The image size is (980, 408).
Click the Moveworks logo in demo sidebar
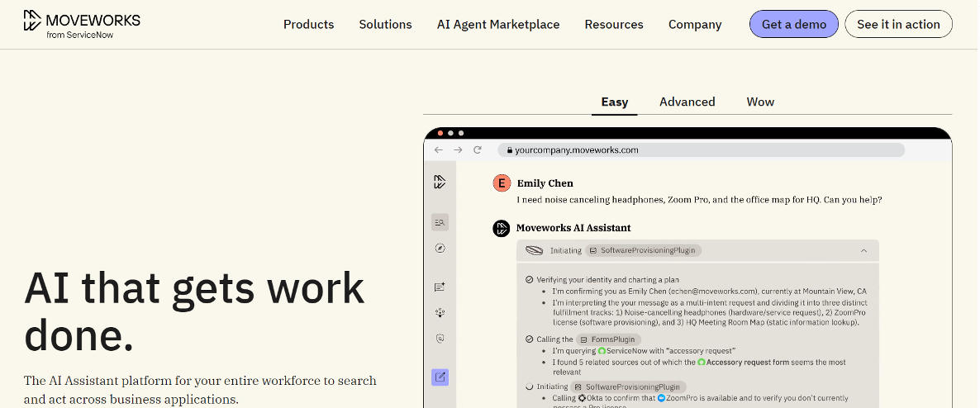[x=440, y=182]
